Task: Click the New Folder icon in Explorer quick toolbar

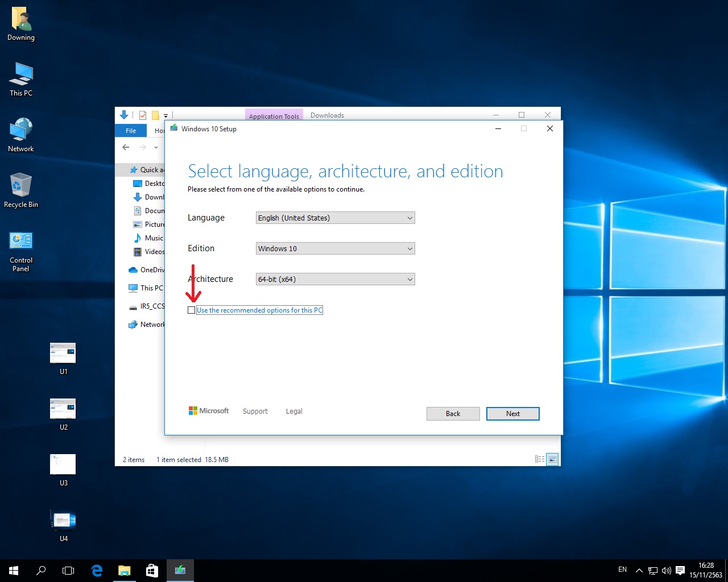Action: 155,115
